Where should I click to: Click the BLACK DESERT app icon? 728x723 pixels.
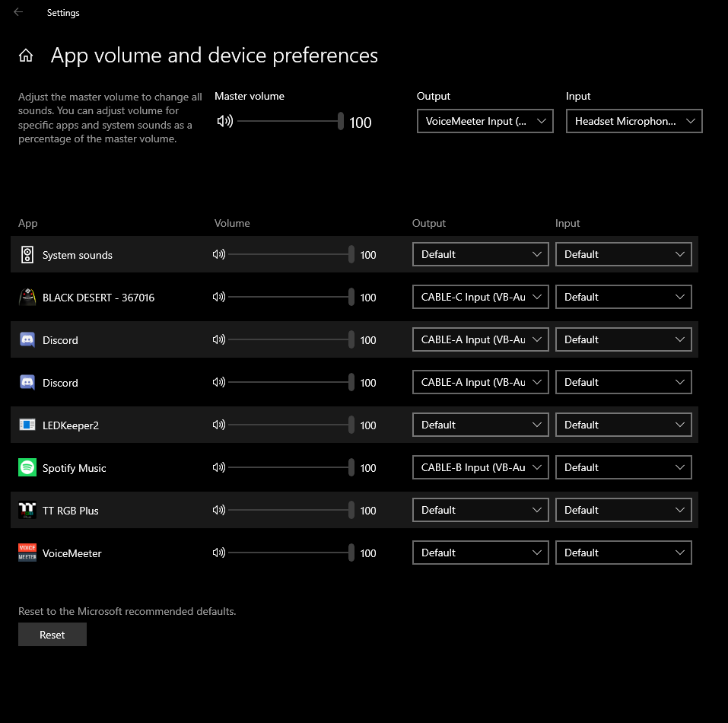click(27, 297)
